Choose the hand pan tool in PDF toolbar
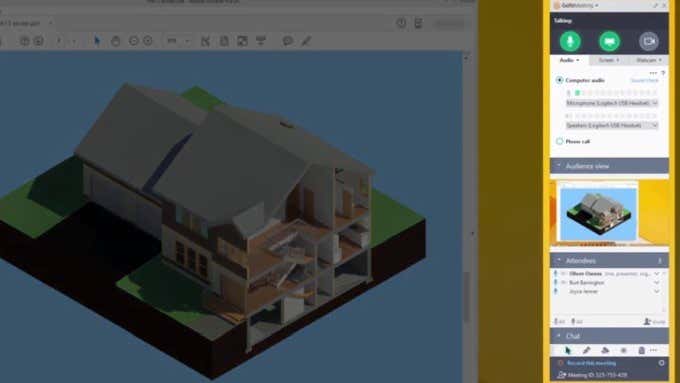 tap(115, 41)
